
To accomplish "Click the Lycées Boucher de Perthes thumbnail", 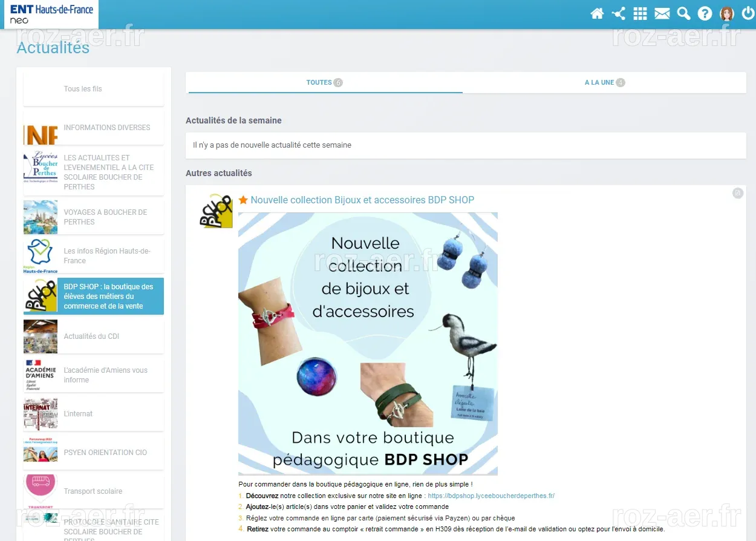I will 41,166.
